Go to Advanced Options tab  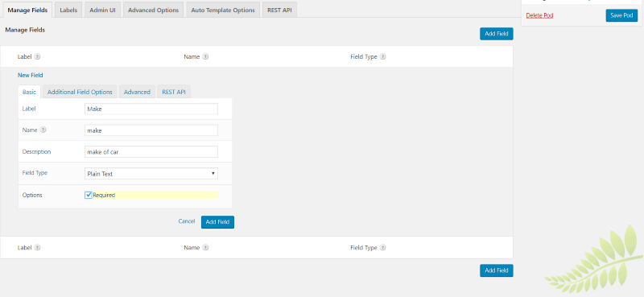153,10
